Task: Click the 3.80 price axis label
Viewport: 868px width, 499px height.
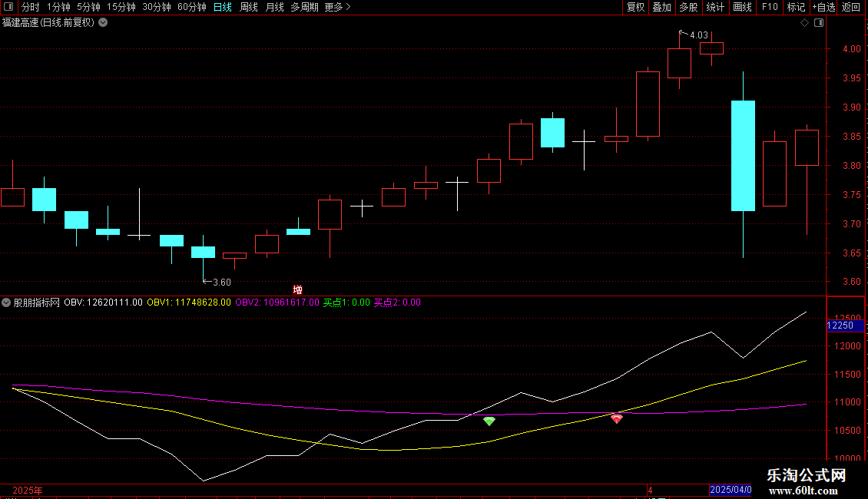Action: (x=851, y=165)
